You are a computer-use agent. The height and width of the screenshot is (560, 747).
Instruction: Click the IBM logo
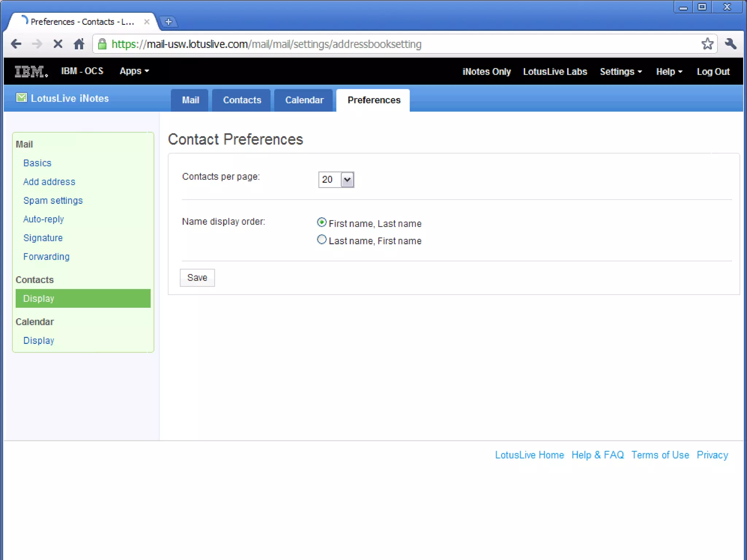(31, 71)
